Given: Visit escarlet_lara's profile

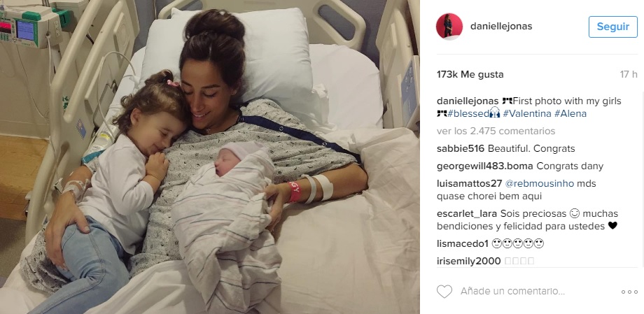Looking at the screenshot, I should coord(468,214).
